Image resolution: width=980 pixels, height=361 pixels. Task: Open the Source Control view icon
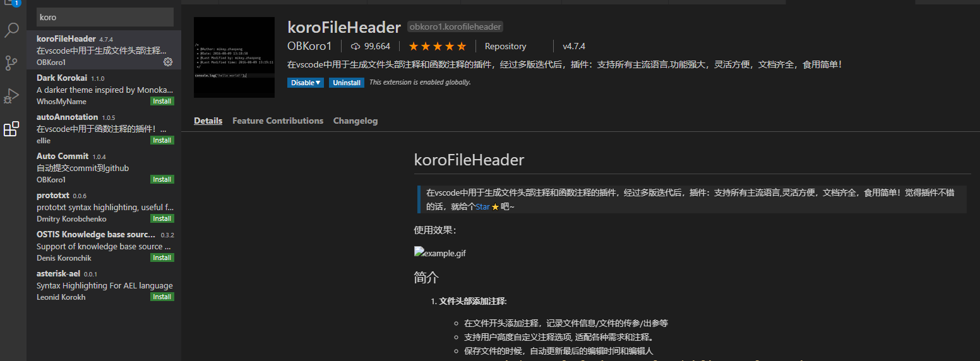12,62
